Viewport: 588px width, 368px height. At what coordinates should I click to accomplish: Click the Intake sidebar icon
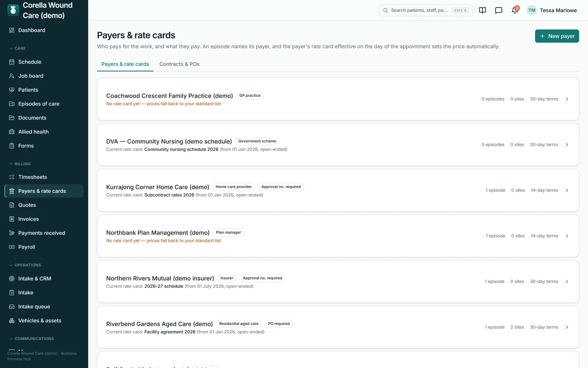click(12, 293)
